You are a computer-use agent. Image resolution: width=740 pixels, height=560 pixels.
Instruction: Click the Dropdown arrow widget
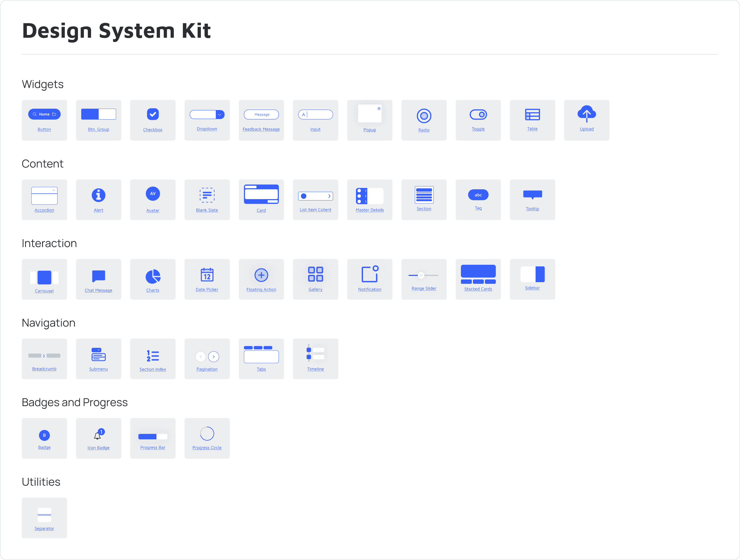(x=220, y=114)
